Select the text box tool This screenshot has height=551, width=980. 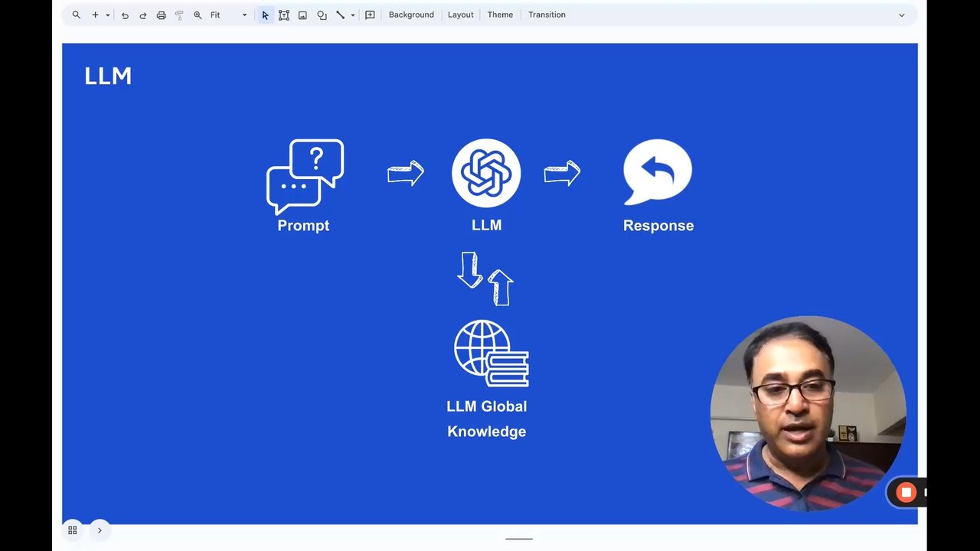284,15
